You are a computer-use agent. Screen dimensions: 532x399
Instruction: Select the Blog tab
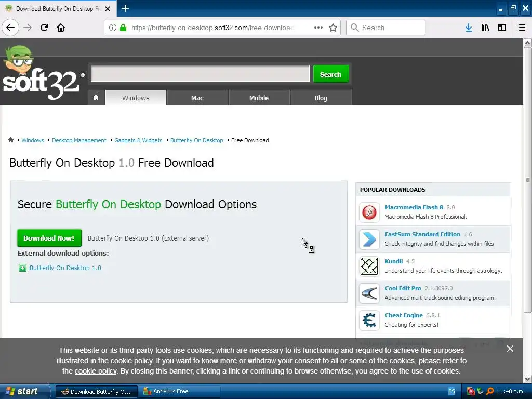coord(321,98)
